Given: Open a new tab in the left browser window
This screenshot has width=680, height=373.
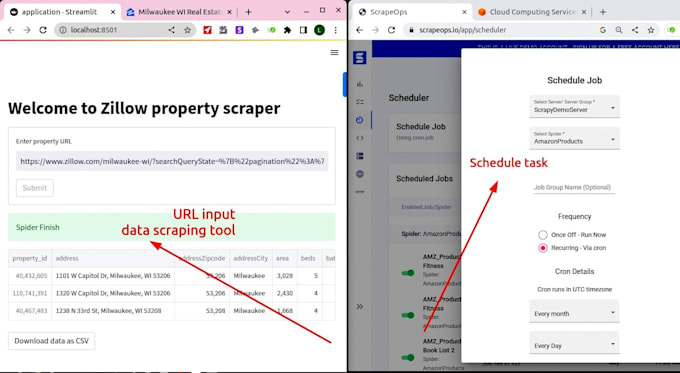Looking at the screenshot, I should pos(248,12).
